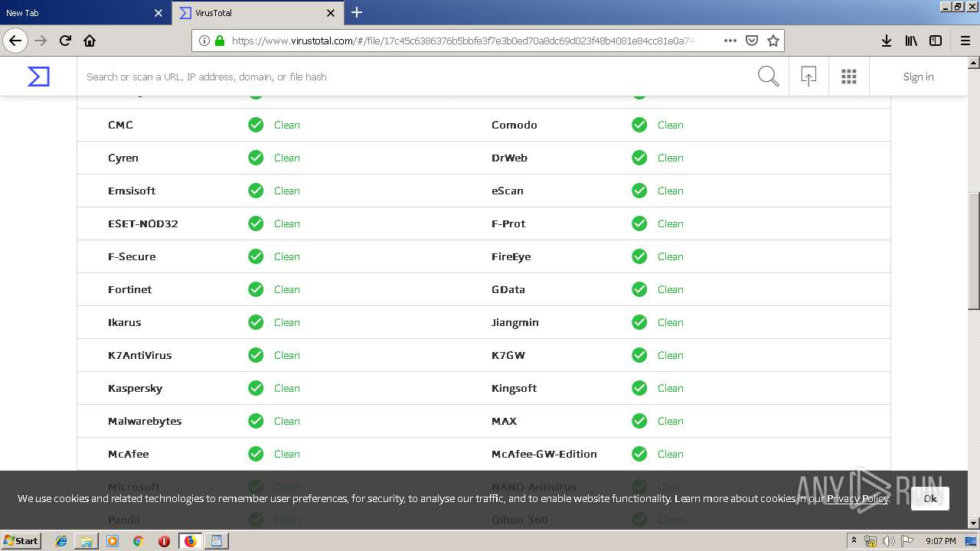Open the file explorer taskbar icon
The image size is (980, 551).
87,541
